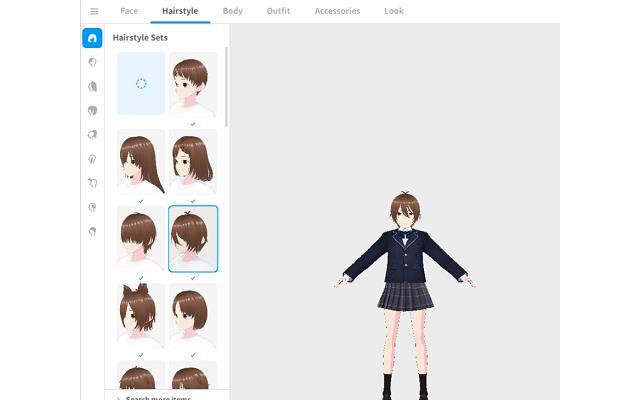Image resolution: width=640 pixels, height=400 pixels.
Task: Select the empty no-hairstyle preset tile
Action: pyautogui.click(x=141, y=84)
